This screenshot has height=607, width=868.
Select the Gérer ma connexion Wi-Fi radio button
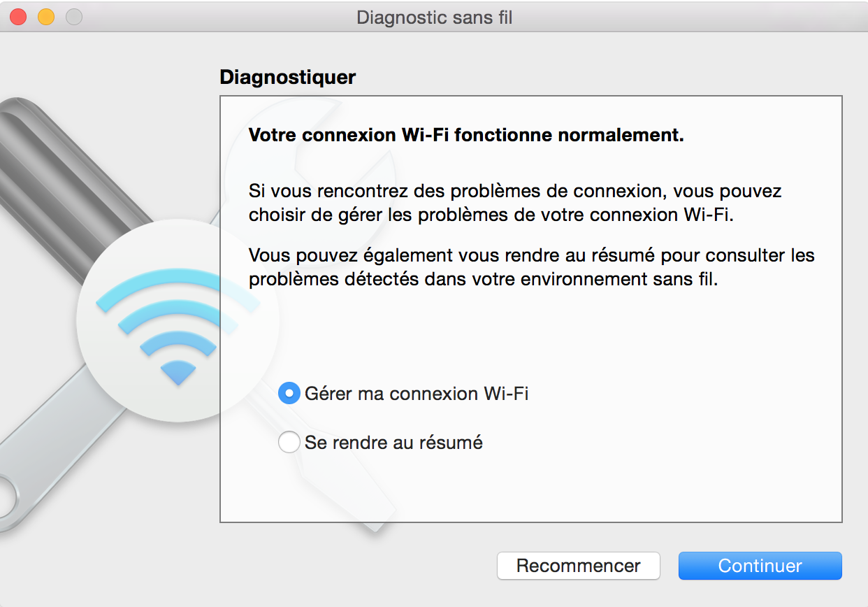289,393
